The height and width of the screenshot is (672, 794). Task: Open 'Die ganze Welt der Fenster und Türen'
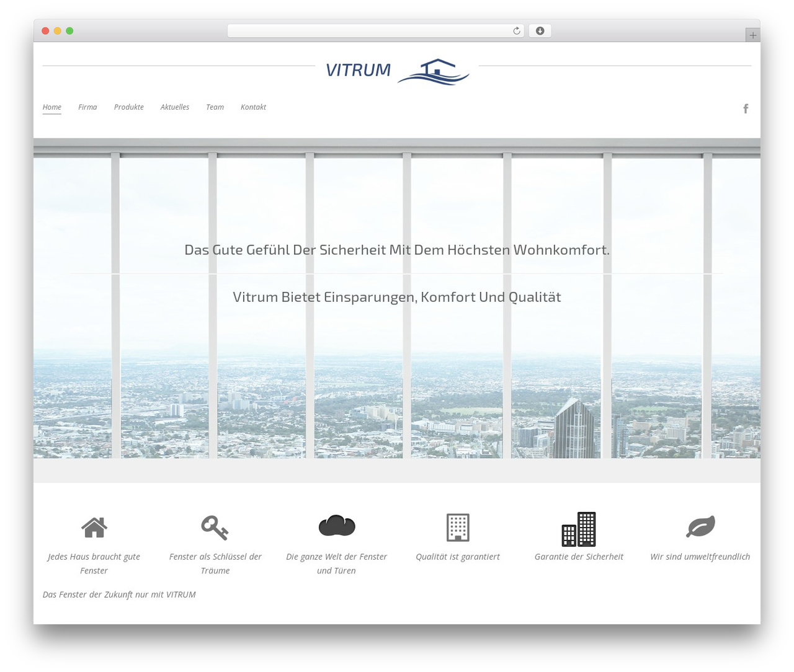[337, 564]
